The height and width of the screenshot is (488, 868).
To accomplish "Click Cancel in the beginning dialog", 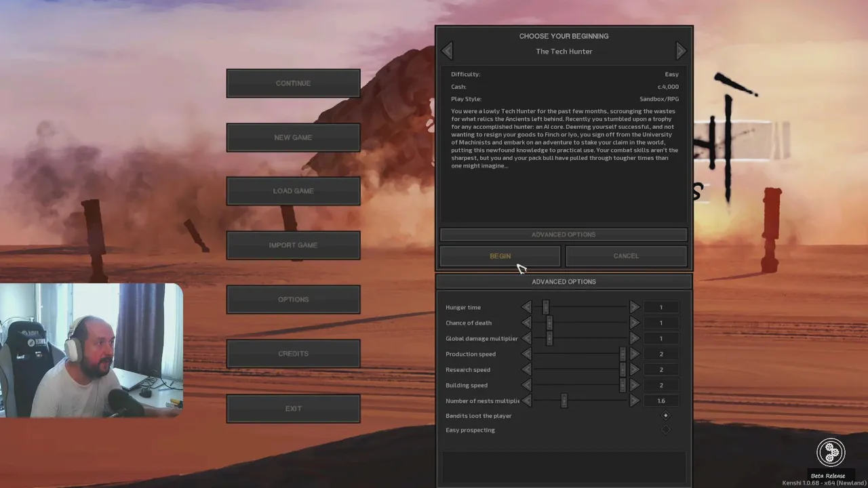I will pyautogui.click(x=626, y=256).
